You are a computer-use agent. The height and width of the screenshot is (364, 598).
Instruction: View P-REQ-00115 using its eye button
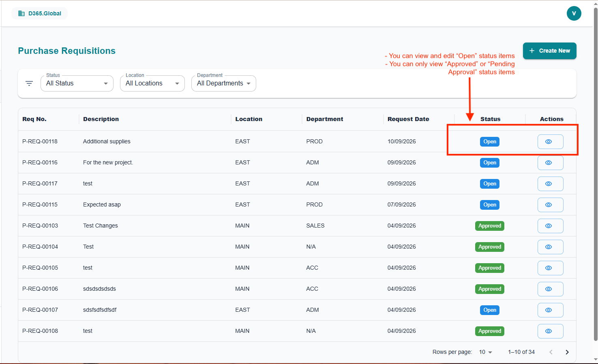550,205
